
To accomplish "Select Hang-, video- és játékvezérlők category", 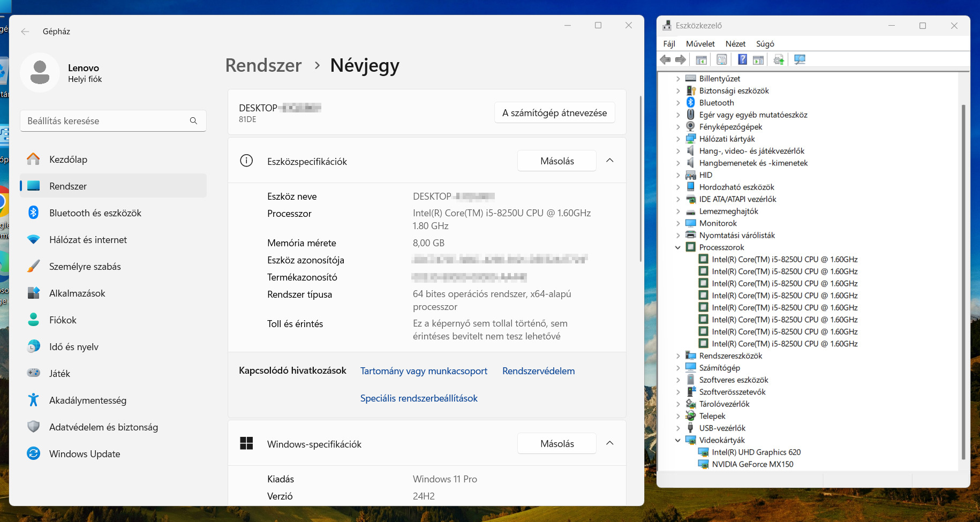I will click(x=752, y=151).
